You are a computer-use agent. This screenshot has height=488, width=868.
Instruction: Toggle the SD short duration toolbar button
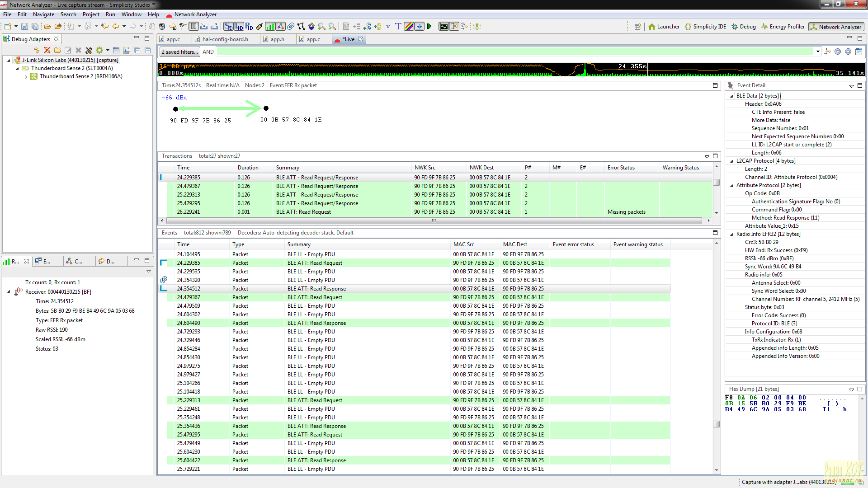coord(229,27)
